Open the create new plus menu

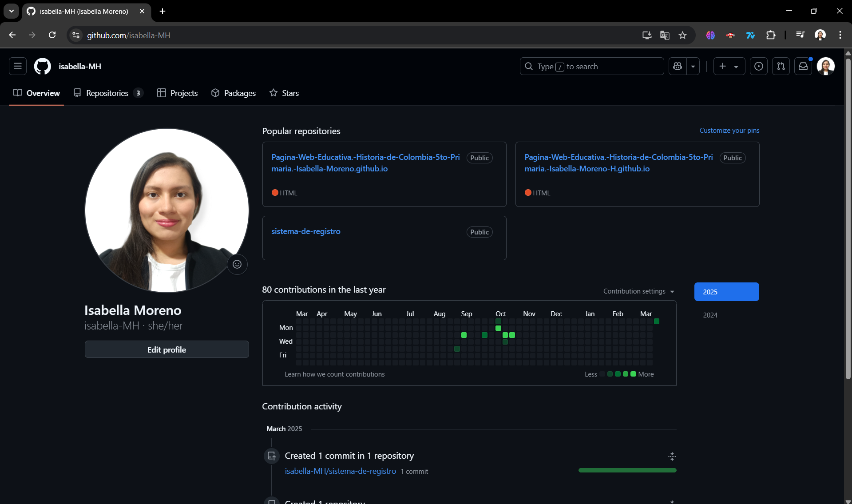(x=729, y=66)
